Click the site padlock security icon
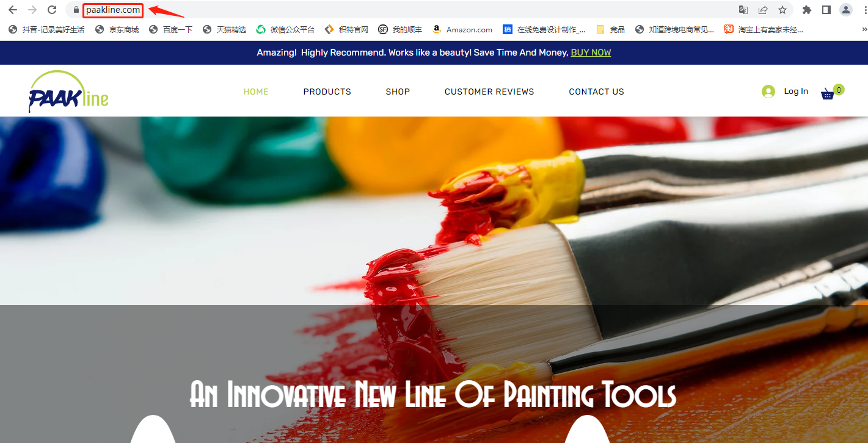This screenshot has height=443, width=868. (76, 10)
